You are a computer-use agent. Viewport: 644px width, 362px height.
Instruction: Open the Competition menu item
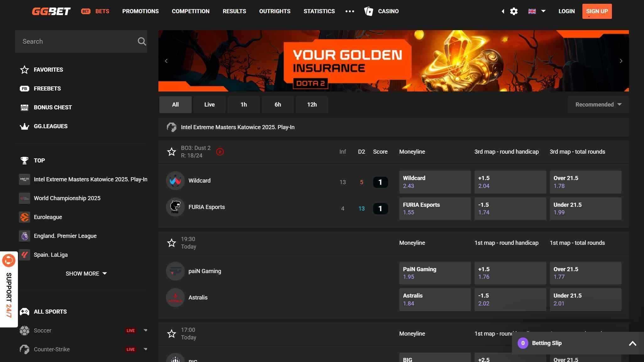(x=190, y=11)
